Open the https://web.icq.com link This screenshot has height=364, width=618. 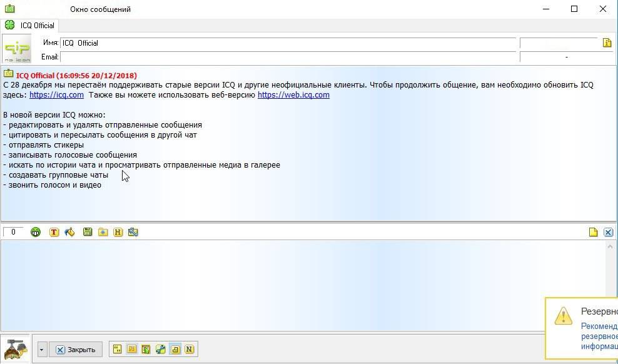tap(293, 95)
